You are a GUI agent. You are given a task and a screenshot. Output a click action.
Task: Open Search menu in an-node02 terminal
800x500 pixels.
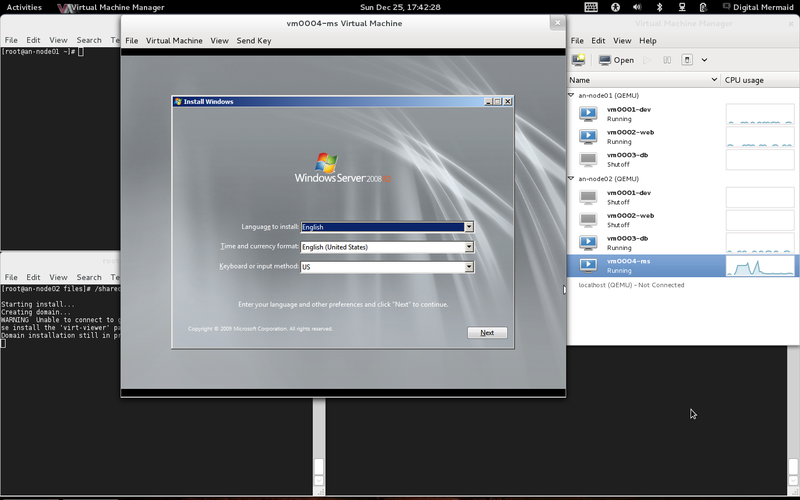(x=89, y=278)
